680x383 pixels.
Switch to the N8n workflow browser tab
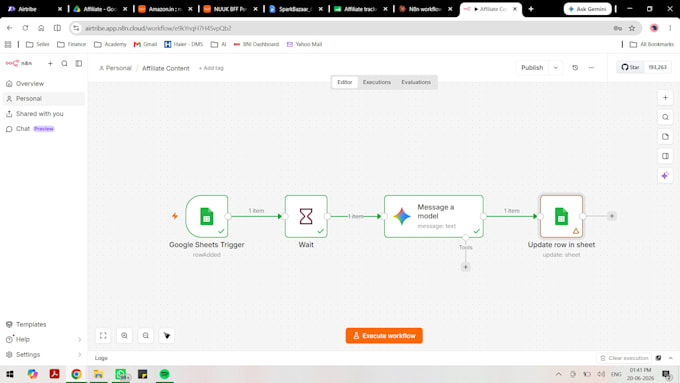tap(425, 9)
